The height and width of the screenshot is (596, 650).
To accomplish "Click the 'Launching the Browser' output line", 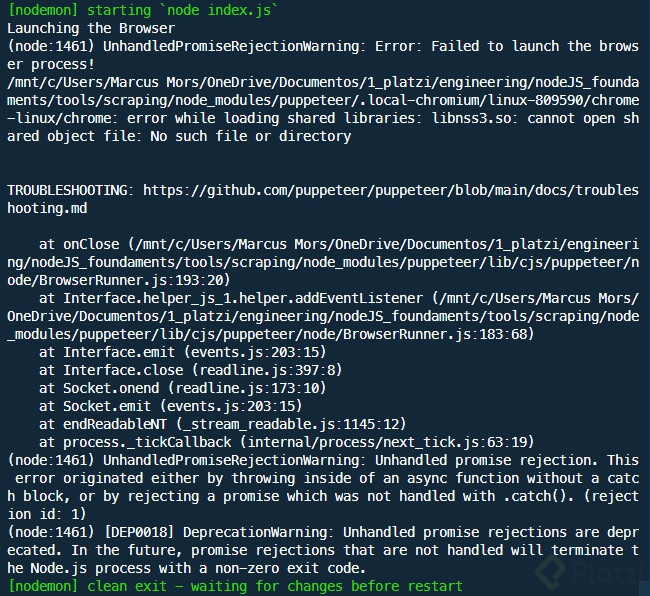I will click(91, 28).
